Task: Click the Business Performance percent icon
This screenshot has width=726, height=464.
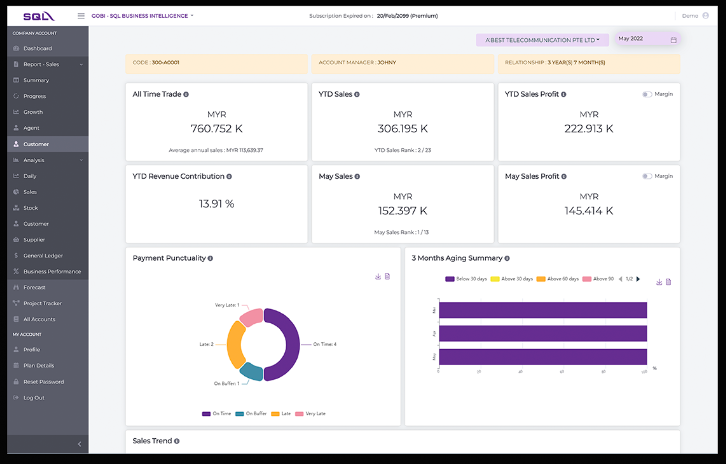Action: (16, 271)
